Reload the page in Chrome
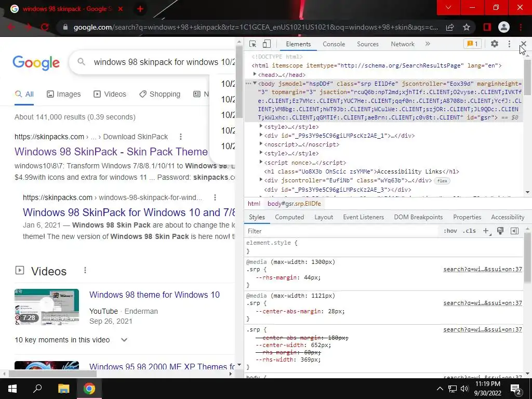532x399 pixels. click(45, 27)
